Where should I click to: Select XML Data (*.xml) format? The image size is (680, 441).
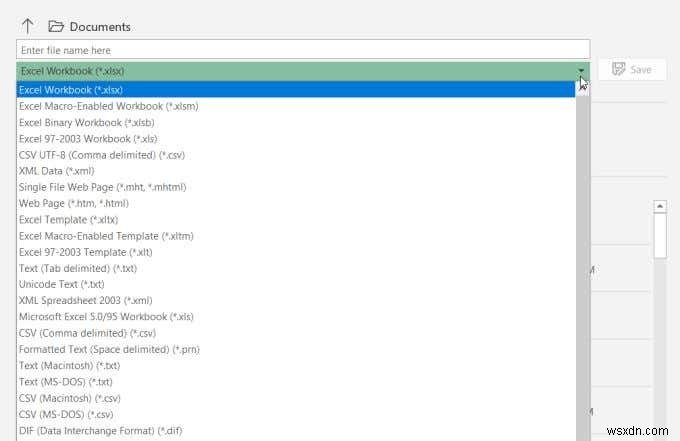click(296, 171)
